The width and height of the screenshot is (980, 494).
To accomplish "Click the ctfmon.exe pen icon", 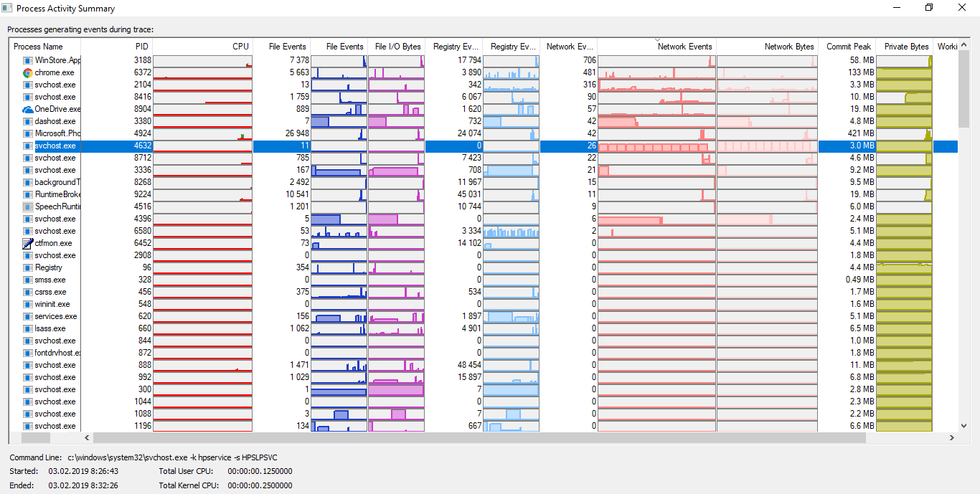I will (28, 243).
